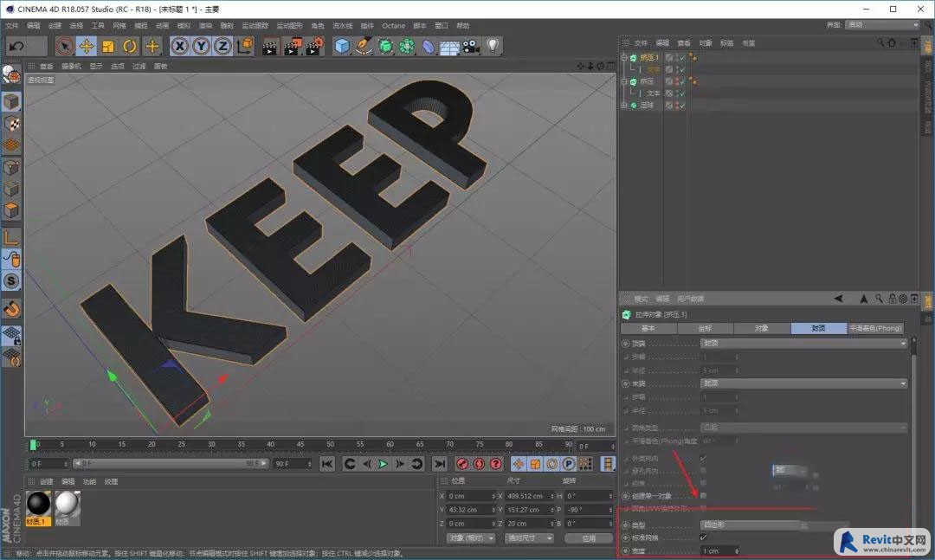Toggle the Y axis lock
The width and height of the screenshot is (935, 560).
click(x=201, y=46)
